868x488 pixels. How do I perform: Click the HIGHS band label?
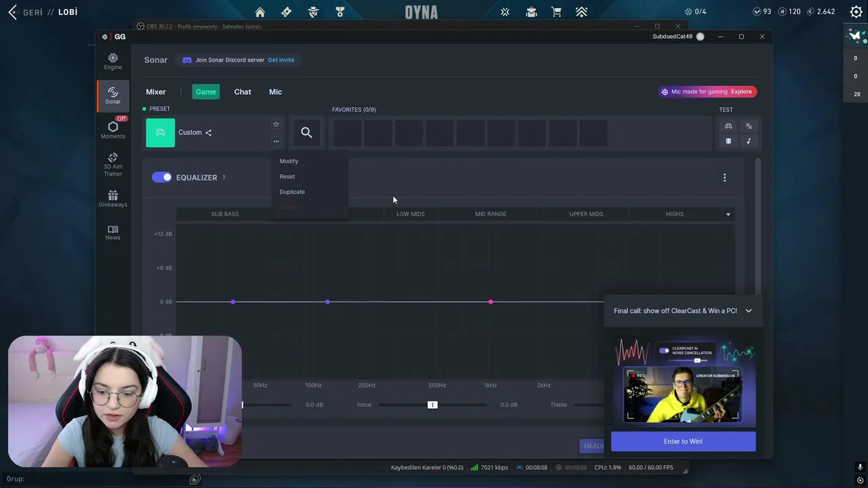(675, 214)
